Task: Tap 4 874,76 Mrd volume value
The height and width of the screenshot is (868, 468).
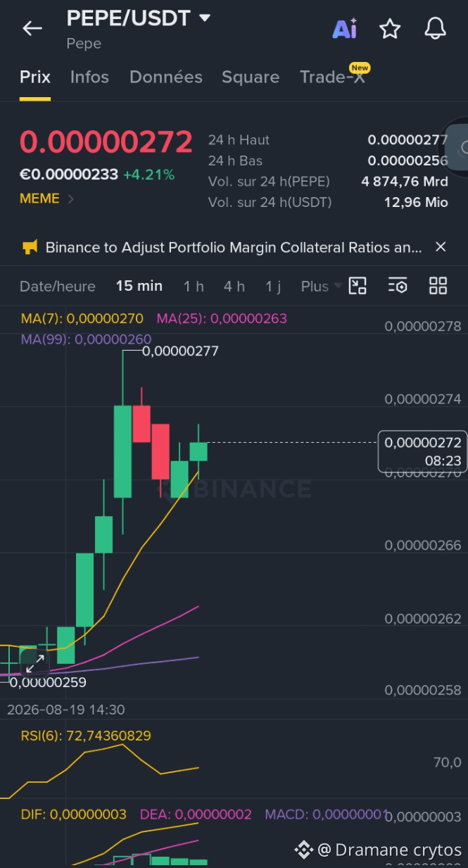Action: click(x=405, y=182)
